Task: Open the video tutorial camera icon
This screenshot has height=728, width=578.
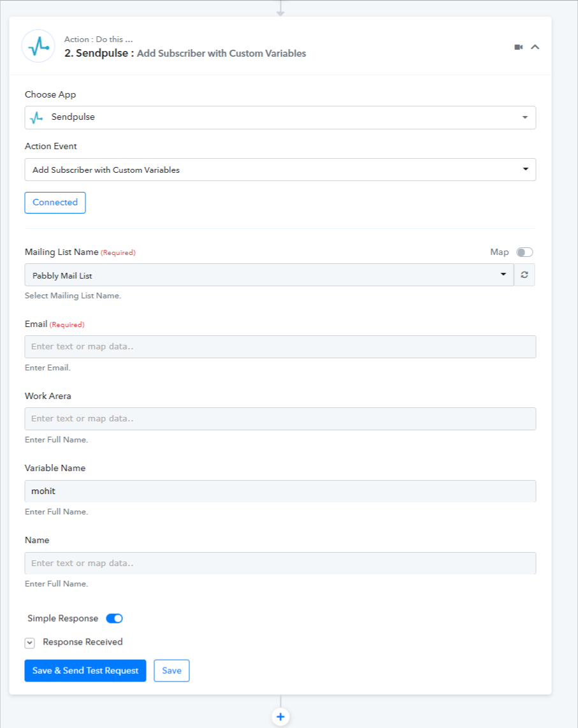Action: point(519,47)
